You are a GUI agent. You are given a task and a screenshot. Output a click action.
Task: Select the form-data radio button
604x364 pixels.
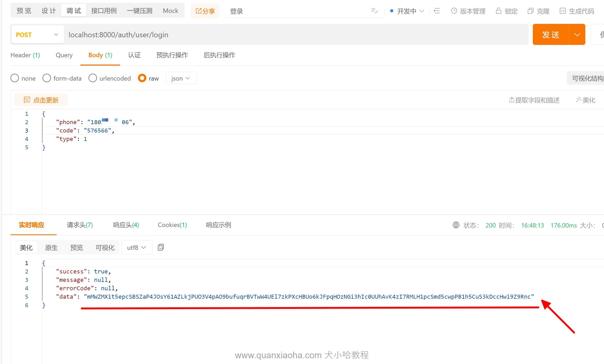point(47,78)
